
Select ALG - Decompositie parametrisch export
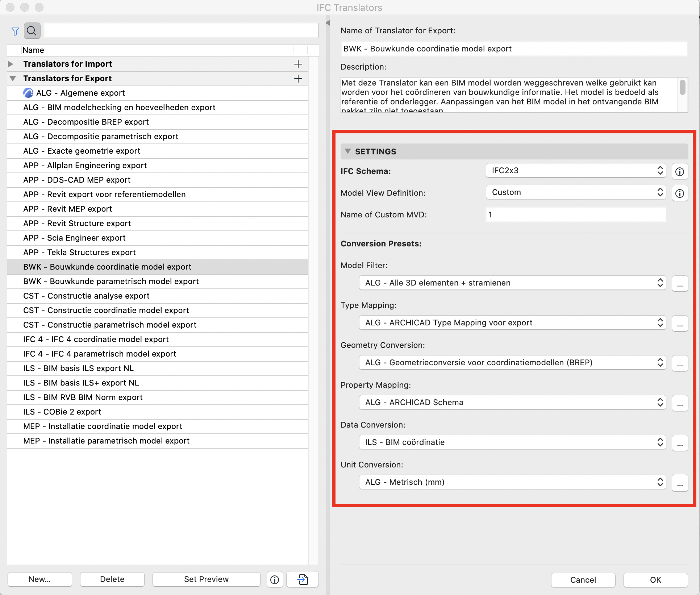[158, 137]
